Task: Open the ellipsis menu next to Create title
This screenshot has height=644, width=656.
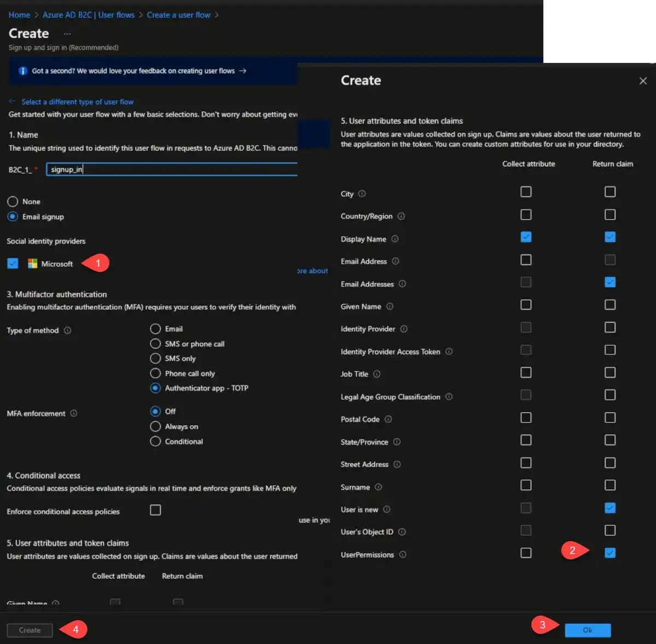Action: (x=67, y=34)
